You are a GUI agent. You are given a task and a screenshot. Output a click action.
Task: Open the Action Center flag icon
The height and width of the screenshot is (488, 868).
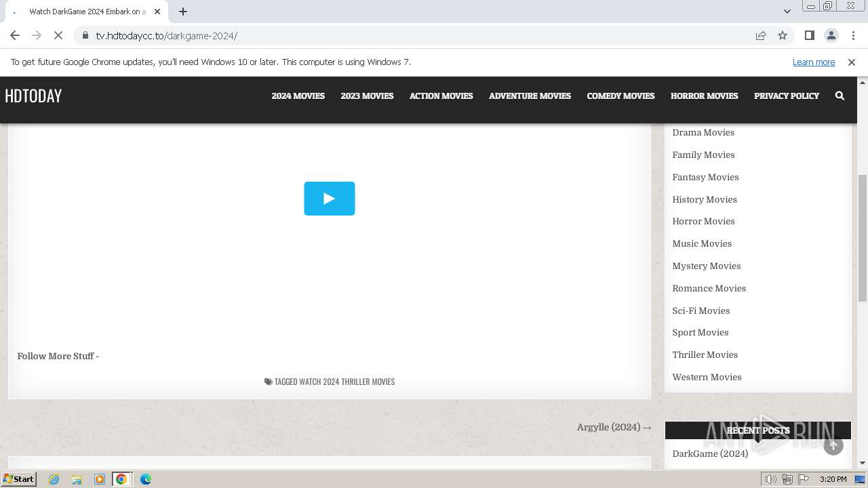[x=804, y=479]
